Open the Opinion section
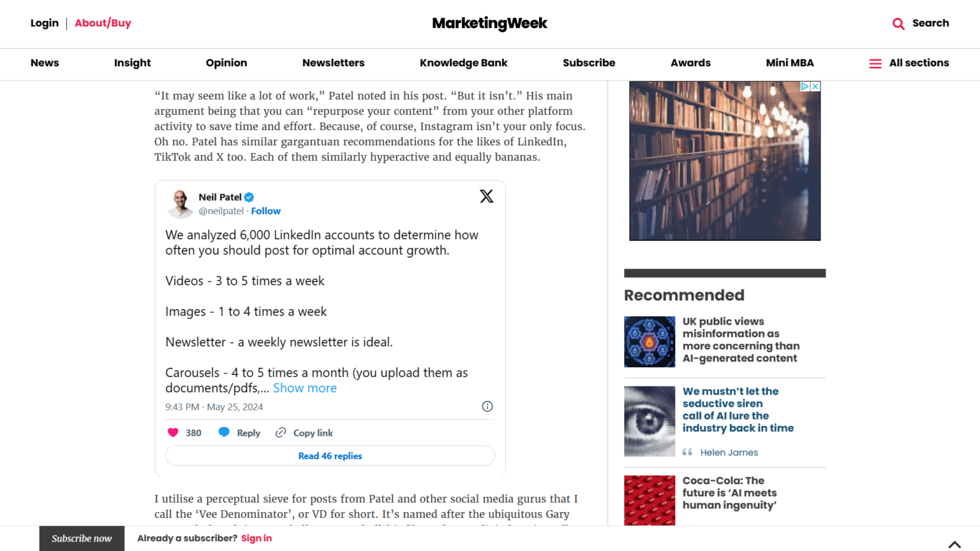 [226, 63]
